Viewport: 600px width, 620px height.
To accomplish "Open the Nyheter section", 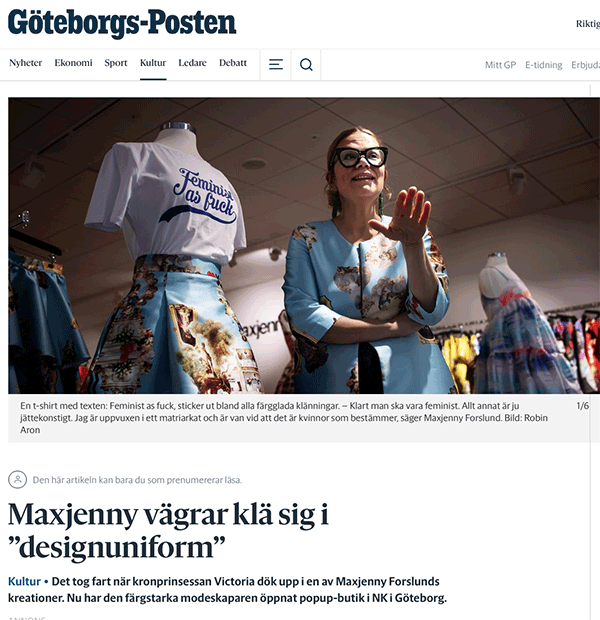I will pyautogui.click(x=26, y=63).
